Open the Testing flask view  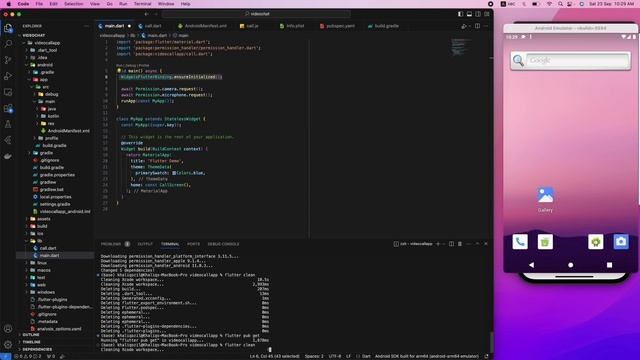pyautogui.click(x=8, y=124)
